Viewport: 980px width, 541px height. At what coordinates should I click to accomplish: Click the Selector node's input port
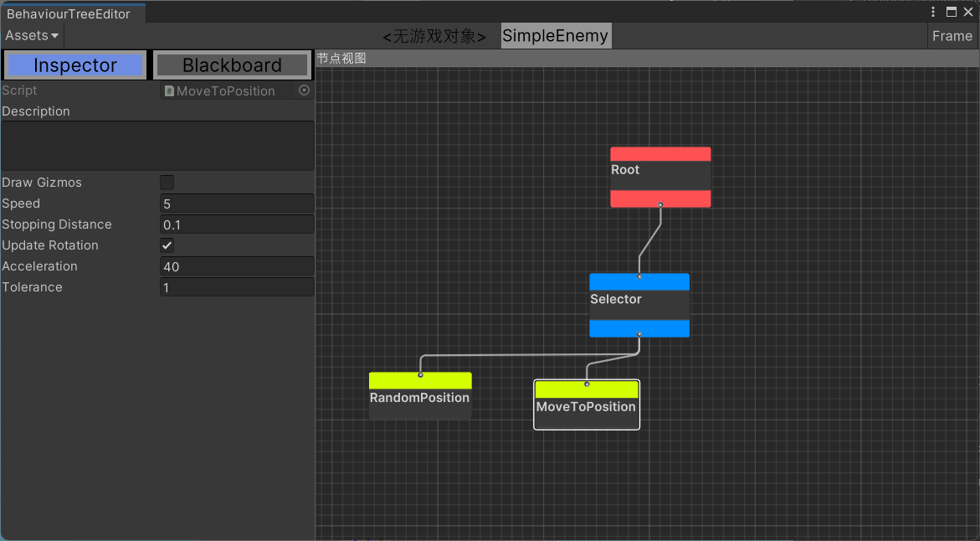click(x=639, y=276)
